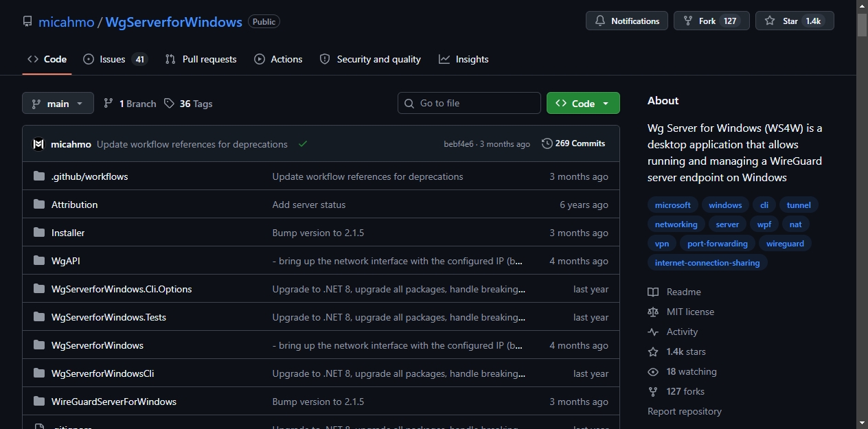Select the microsoft topic tag
Image resolution: width=868 pixels, height=429 pixels.
(673, 205)
